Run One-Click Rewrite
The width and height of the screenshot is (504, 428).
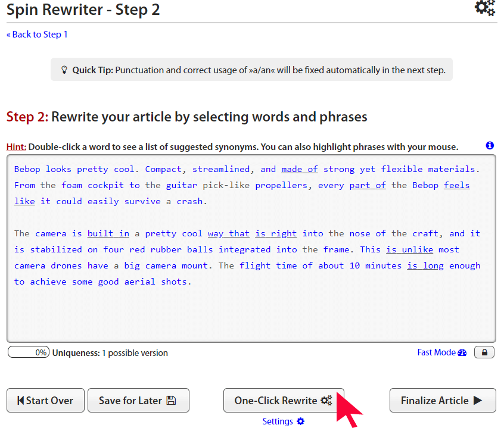click(284, 401)
